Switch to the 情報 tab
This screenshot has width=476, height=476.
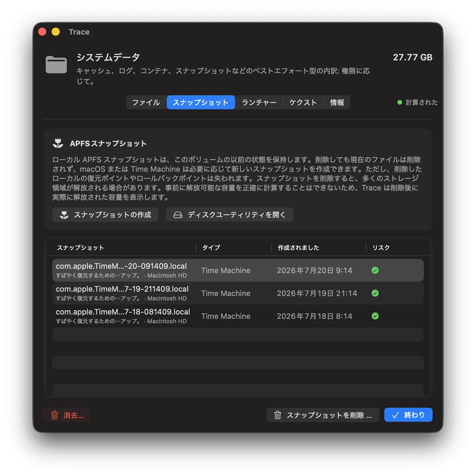point(337,102)
